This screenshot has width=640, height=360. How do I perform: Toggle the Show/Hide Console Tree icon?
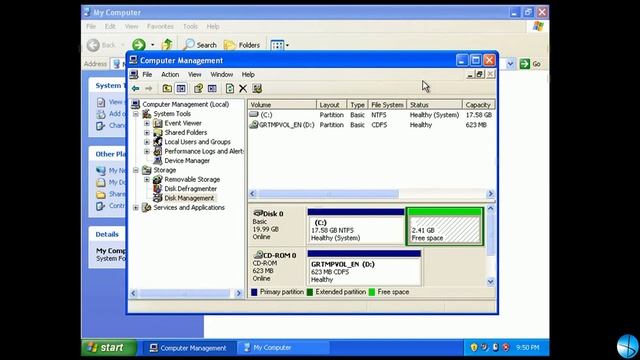[x=181, y=89]
